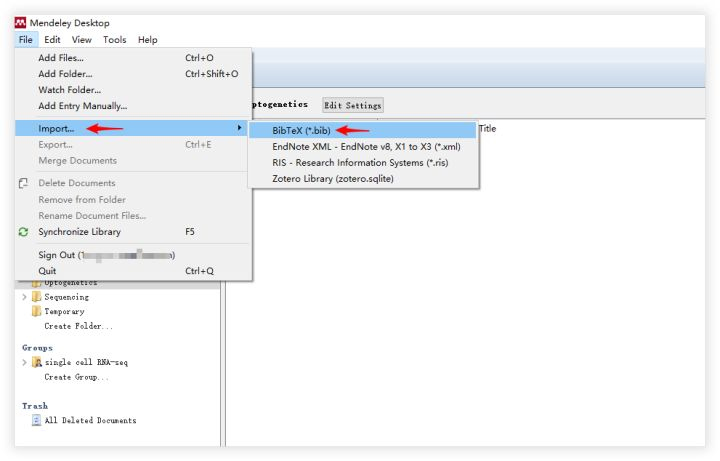The width and height of the screenshot is (720, 461).
Task: Click the Import submenu arrow
Action: tap(239, 128)
